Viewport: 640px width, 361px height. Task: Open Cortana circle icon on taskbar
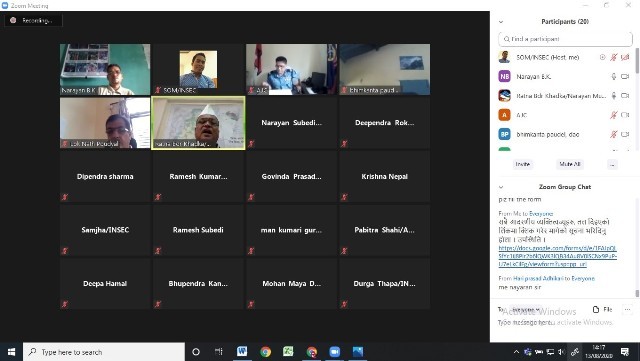click(196, 352)
